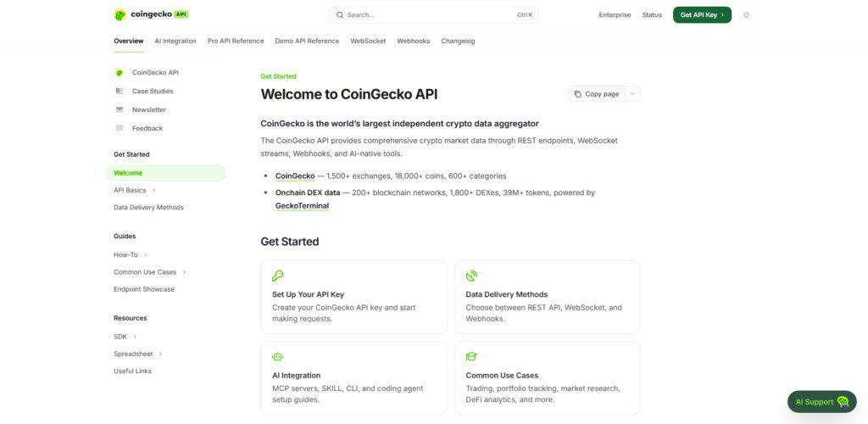Open the Set Up Your API Key card
The height and width of the screenshot is (424, 868).
coord(353,298)
